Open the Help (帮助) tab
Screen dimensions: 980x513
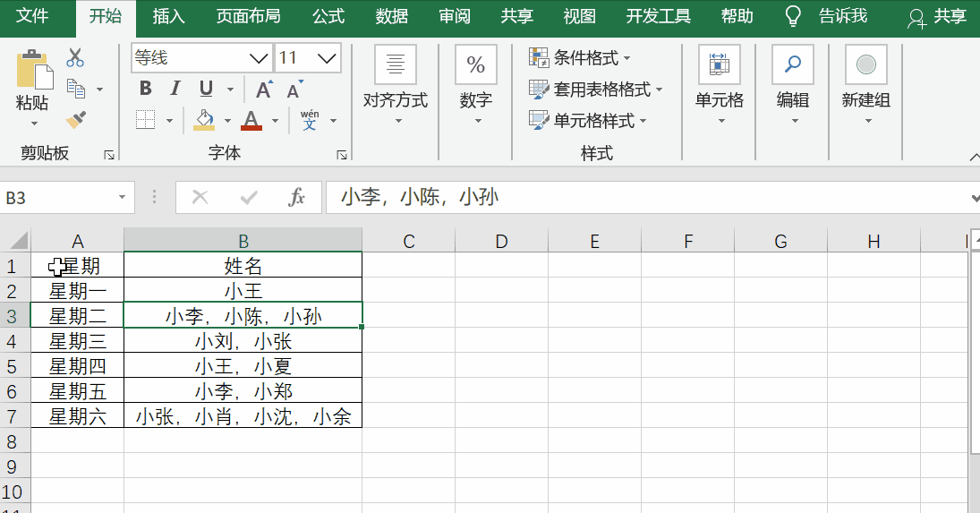(737, 15)
